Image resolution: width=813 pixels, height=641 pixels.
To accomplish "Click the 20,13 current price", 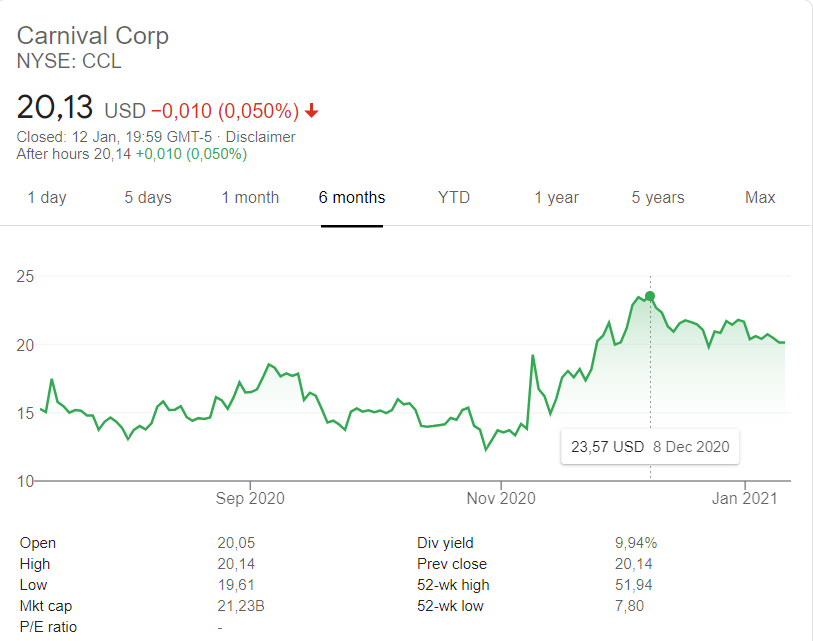I will pos(55,107).
